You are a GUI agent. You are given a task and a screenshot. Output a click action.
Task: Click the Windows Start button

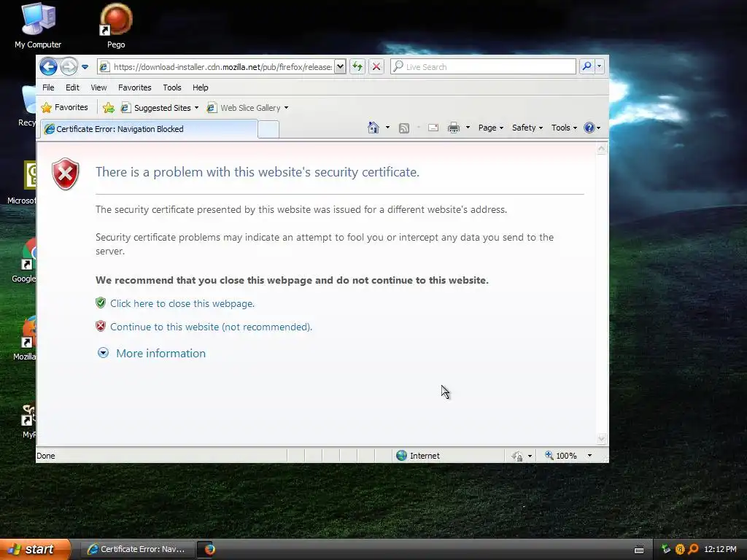[35, 550]
